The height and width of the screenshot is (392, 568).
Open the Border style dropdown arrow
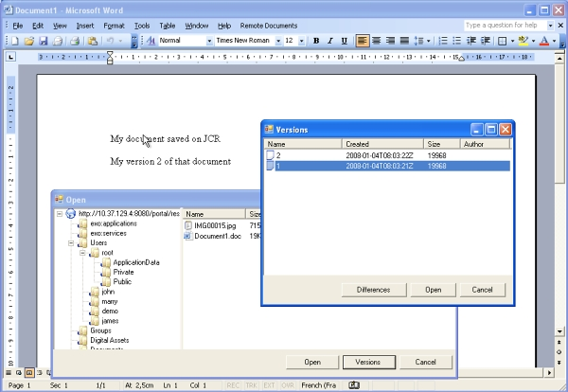pyautogui.click(x=512, y=41)
